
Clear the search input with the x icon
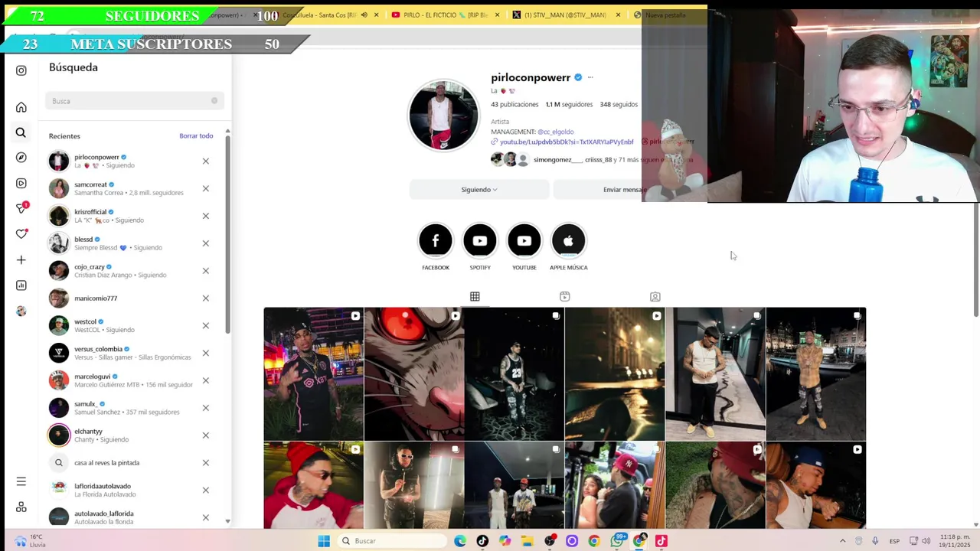tap(214, 100)
